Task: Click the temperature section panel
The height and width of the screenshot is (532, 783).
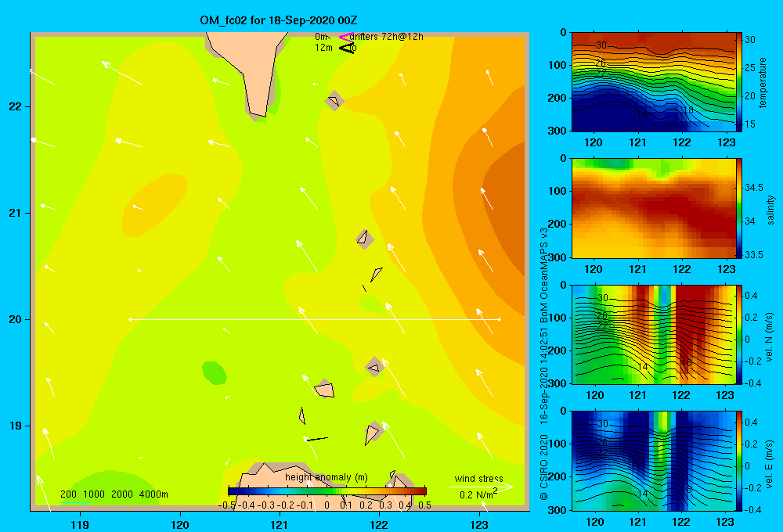Action: tap(653, 82)
